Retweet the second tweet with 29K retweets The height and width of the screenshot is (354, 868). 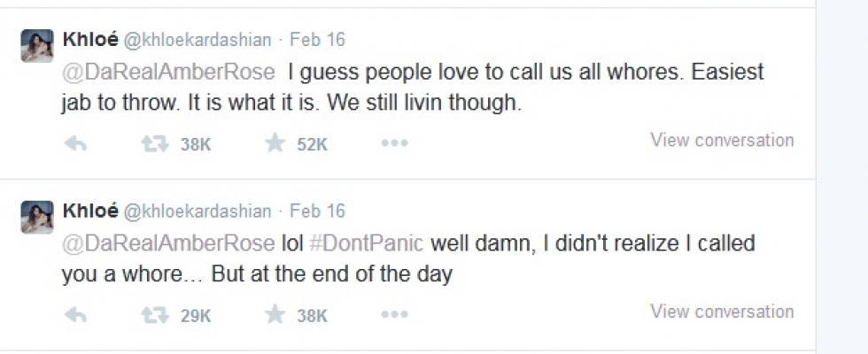point(155,315)
